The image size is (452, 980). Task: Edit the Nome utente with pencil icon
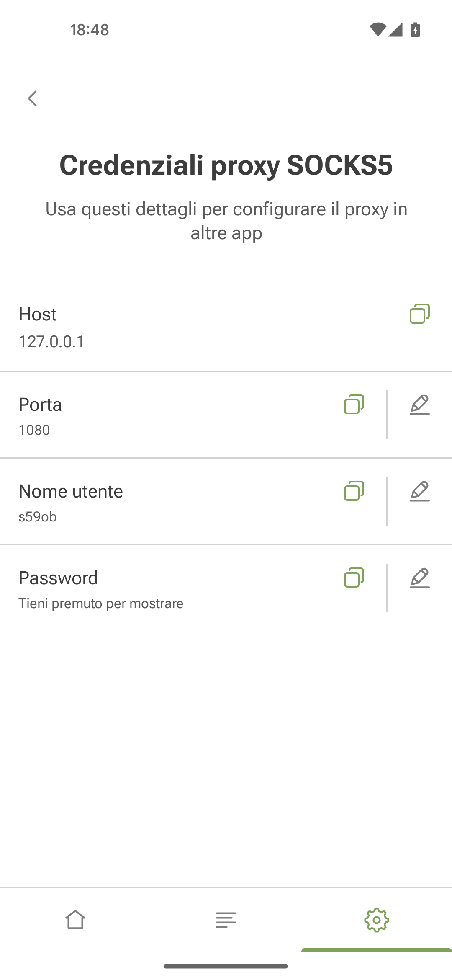click(420, 491)
